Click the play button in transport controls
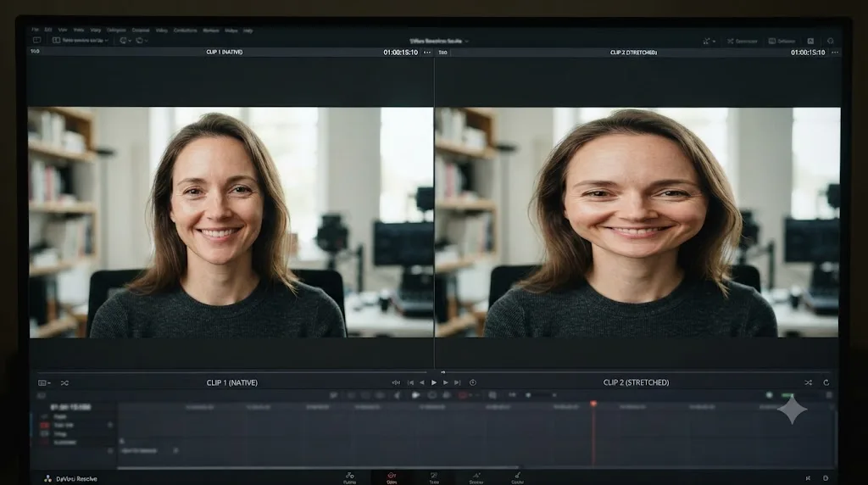 tap(434, 382)
